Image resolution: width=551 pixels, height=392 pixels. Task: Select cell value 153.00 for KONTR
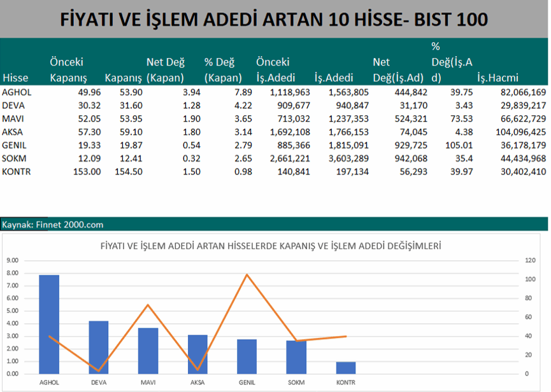coord(87,172)
